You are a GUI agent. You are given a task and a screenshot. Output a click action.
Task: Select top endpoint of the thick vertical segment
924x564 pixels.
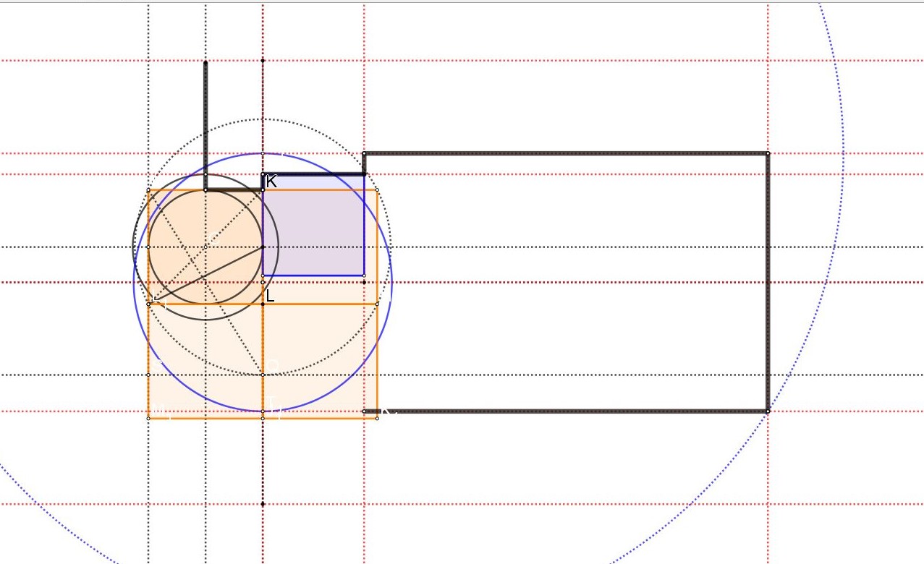(x=205, y=63)
